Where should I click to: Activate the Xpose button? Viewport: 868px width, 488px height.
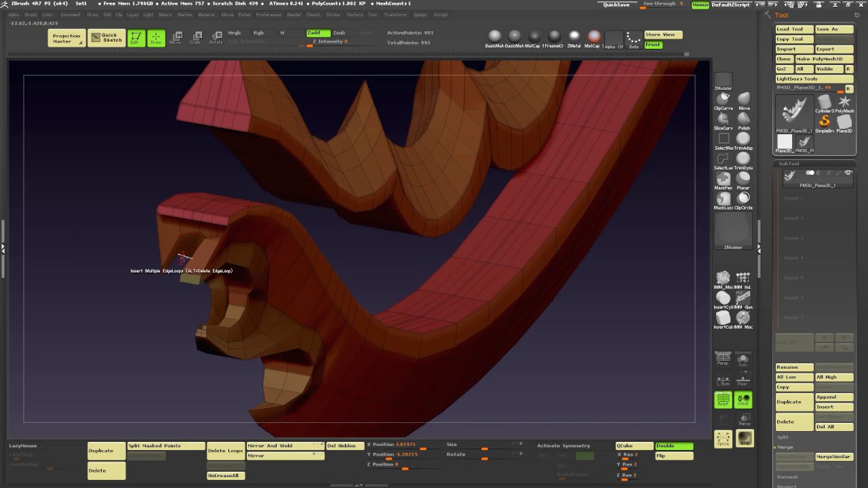point(723,439)
